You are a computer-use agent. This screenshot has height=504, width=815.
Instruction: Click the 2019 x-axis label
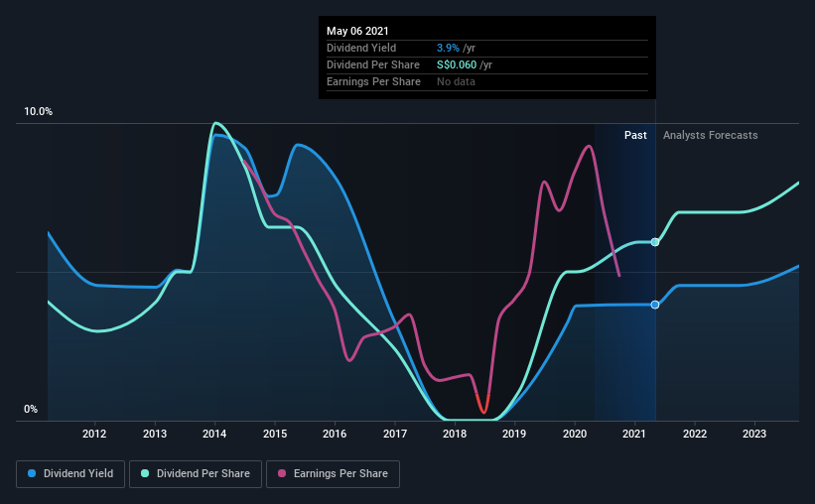(514, 434)
